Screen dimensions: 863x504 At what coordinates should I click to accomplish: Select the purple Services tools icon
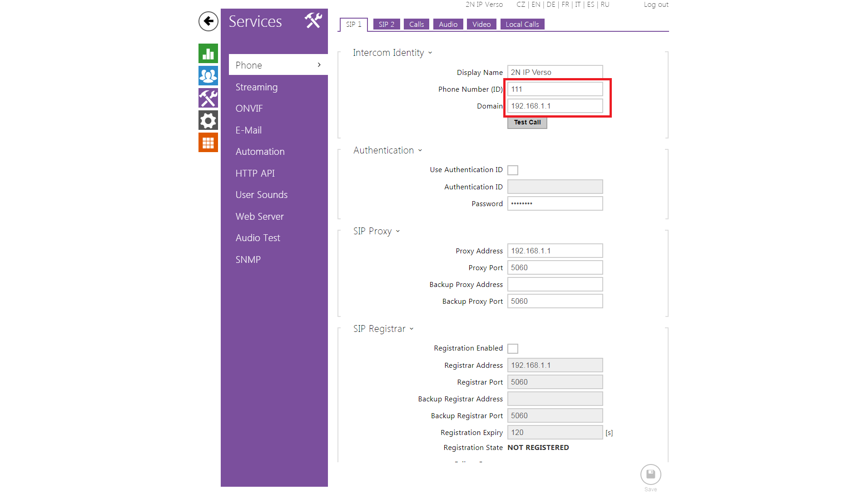208,98
